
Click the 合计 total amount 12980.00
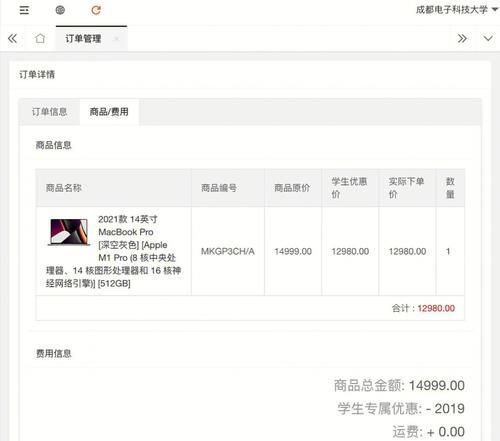(436, 308)
